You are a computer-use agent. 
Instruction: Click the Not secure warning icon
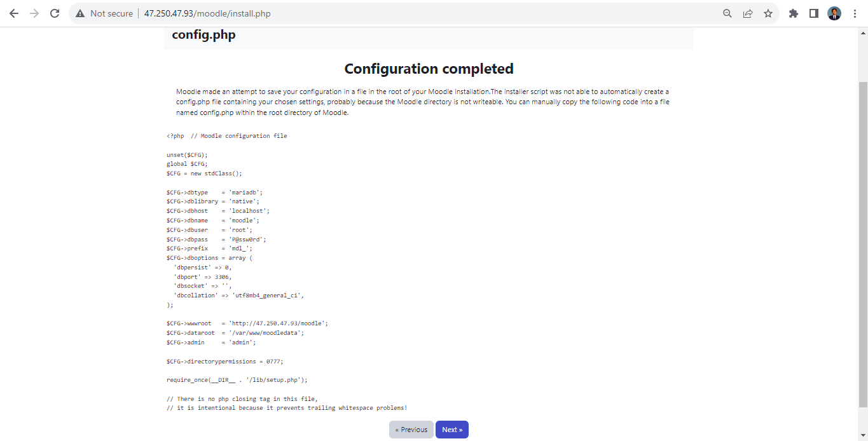[80, 13]
